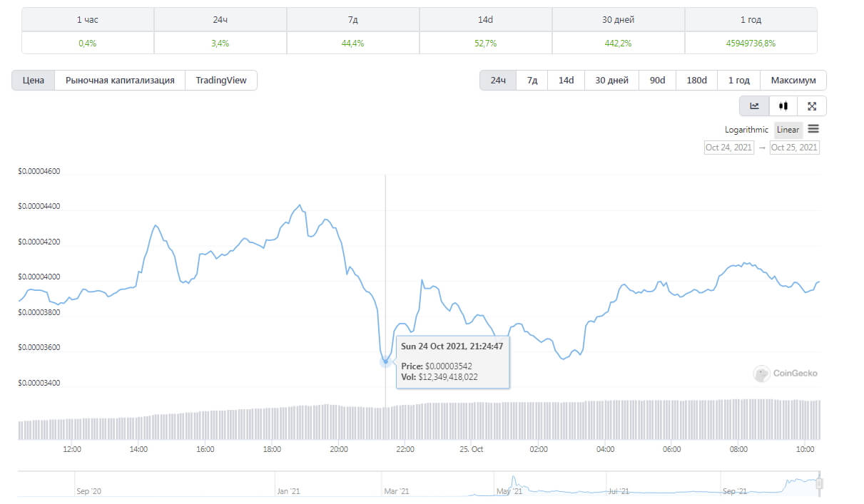Image resolution: width=864 pixels, height=504 pixels.
Task: Toggle Logarithmic scale option
Action: pos(746,130)
